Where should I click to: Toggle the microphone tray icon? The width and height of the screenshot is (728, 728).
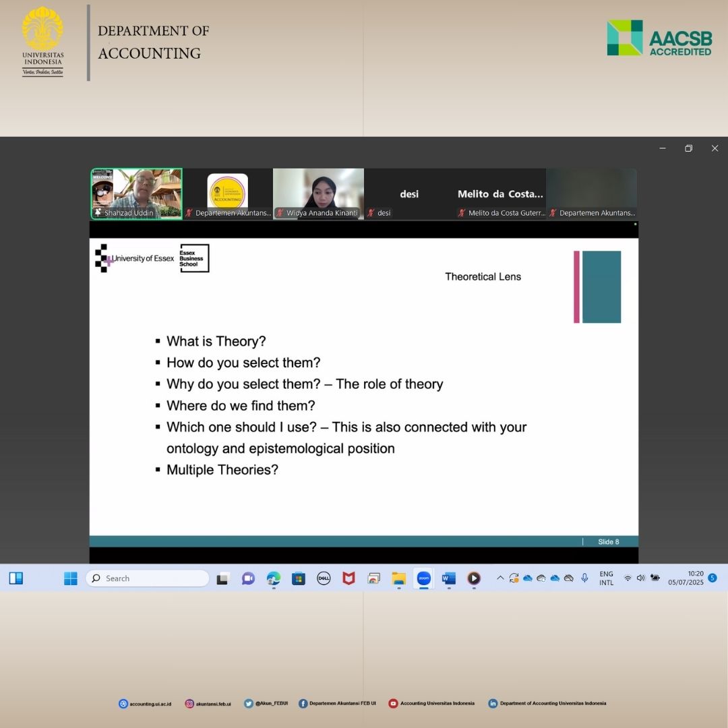click(x=584, y=578)
